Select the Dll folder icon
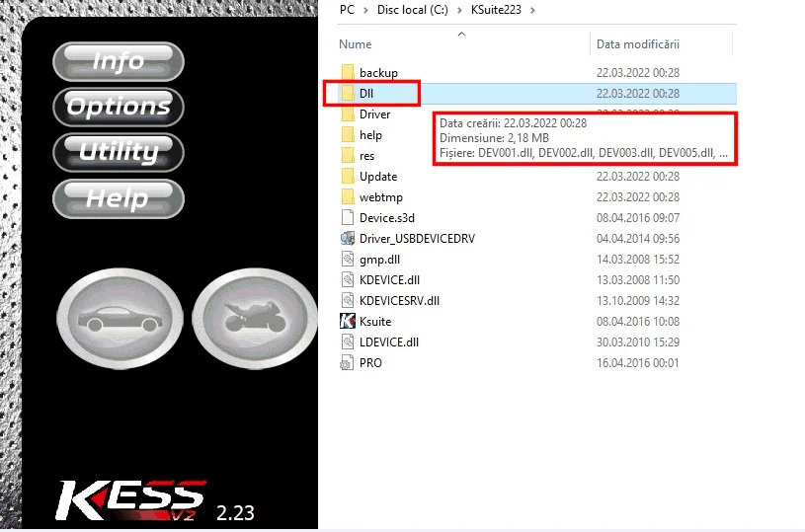 348,94
